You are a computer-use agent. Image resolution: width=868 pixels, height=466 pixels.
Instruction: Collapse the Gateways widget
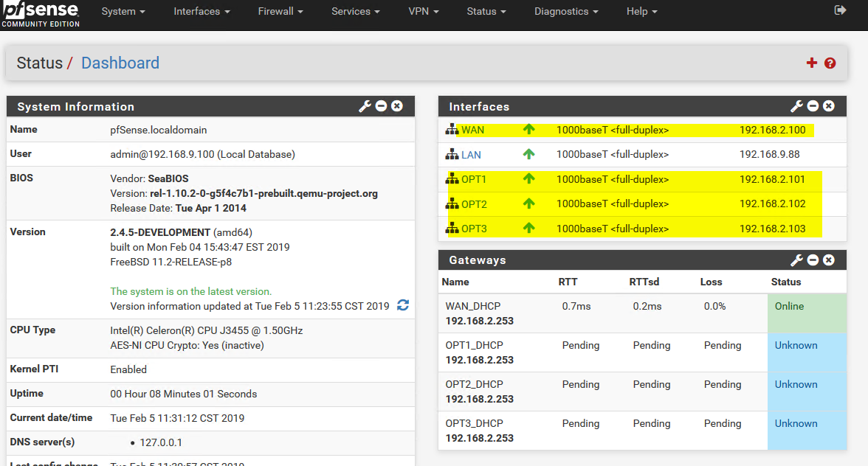pyautogui.click(x=813, y=260)
